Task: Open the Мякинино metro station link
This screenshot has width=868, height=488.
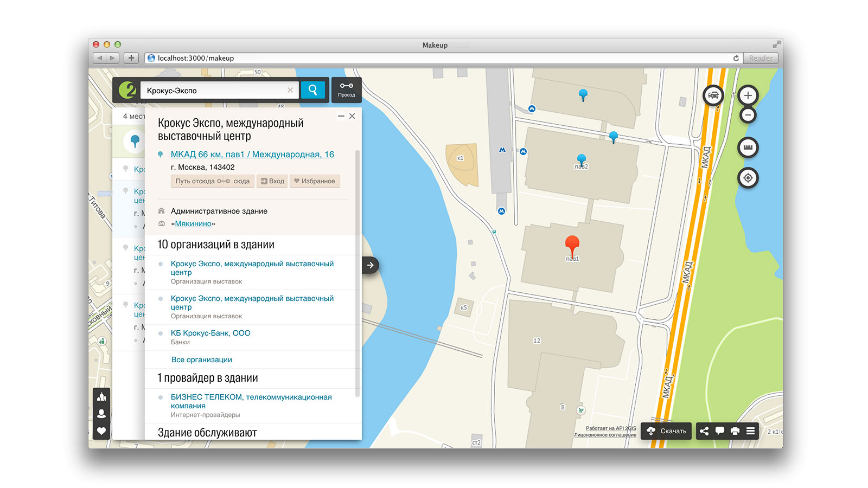Action: coord(193,223)
